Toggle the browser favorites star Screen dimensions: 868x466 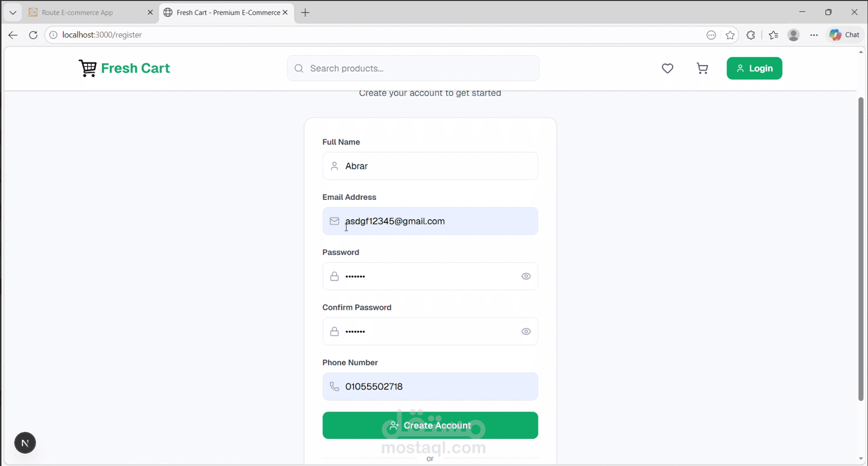coord(731,34)
